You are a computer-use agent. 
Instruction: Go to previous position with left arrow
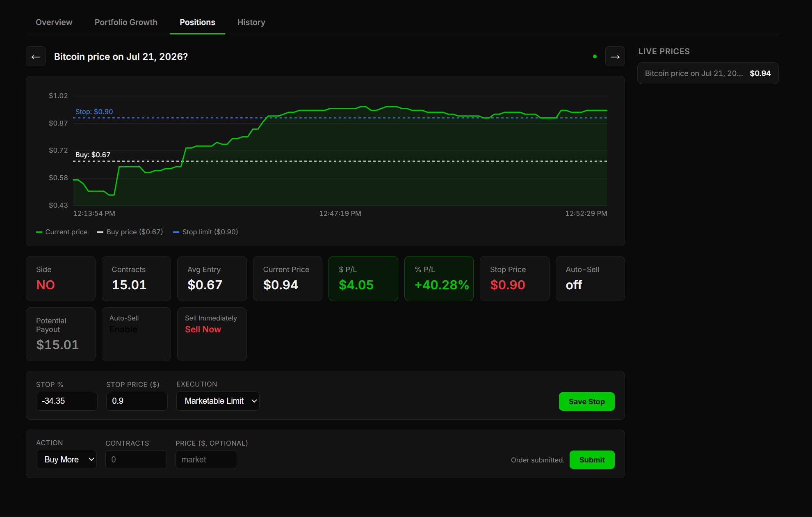click(36, 57)
